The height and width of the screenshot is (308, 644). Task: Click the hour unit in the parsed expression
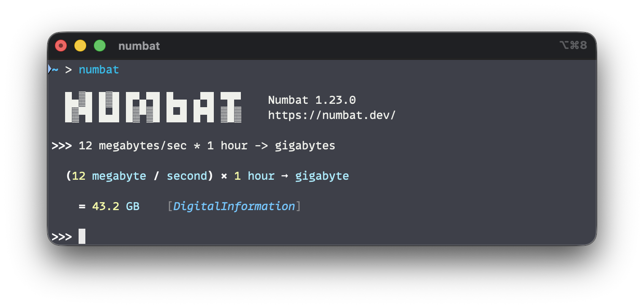(x=261, y=176)
